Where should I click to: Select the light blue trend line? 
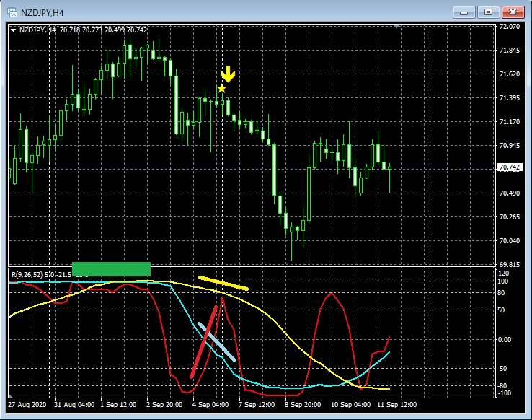(x=217, y=341)
